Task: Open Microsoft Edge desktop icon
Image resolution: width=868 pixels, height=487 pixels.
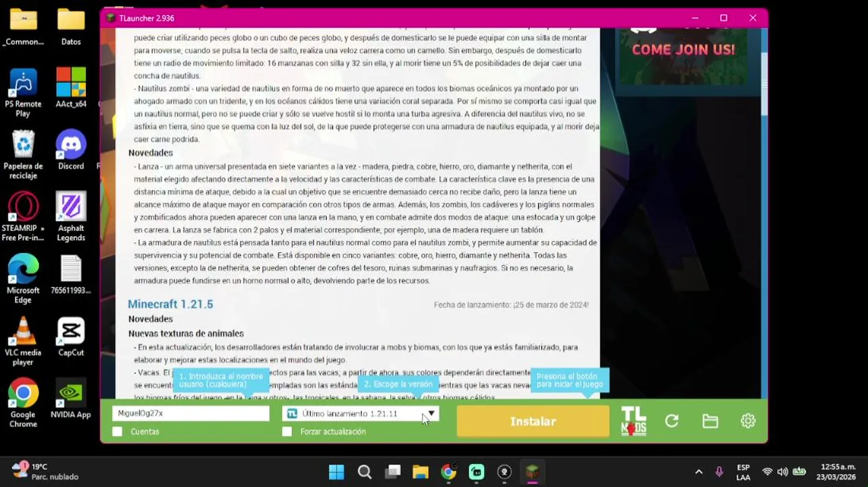Action: (x=23, y=279)
